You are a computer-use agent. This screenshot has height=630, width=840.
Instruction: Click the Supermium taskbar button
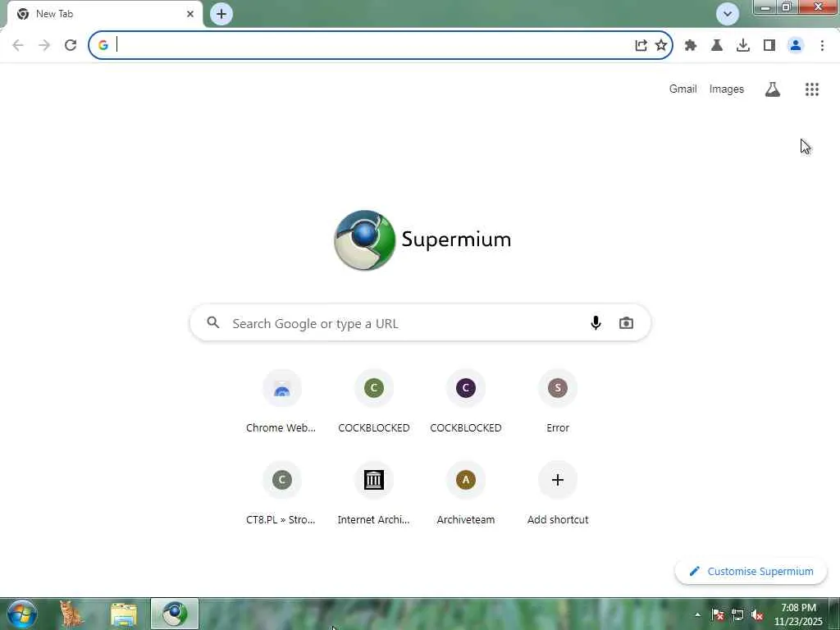pyautogui.click(x=175, y=614)
